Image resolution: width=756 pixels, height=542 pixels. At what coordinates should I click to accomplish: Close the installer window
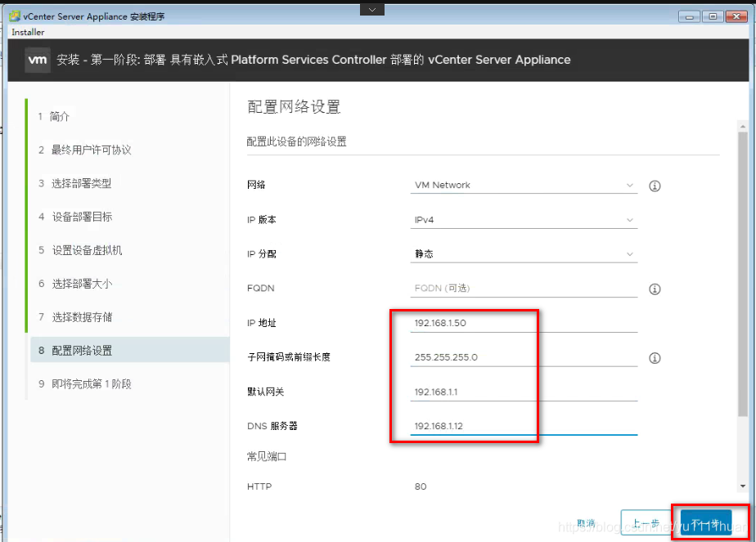click(736, 16)
